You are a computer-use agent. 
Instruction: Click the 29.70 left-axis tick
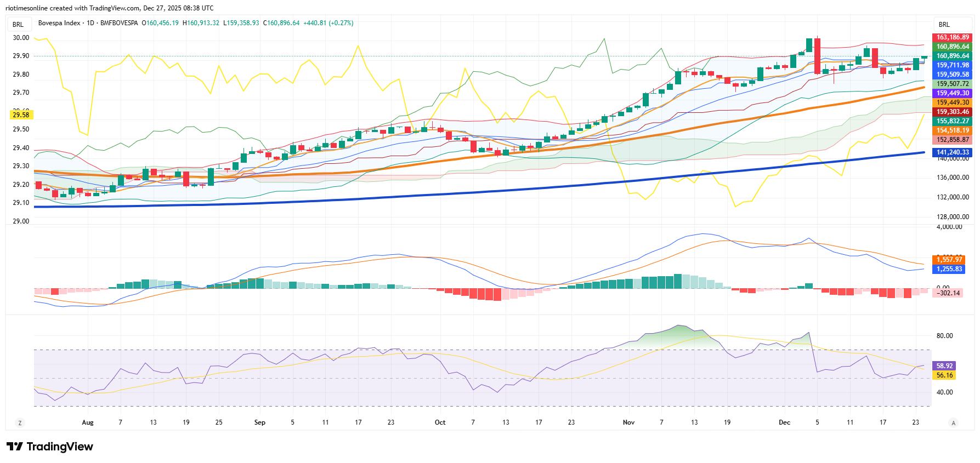click(x=21, y=93)
